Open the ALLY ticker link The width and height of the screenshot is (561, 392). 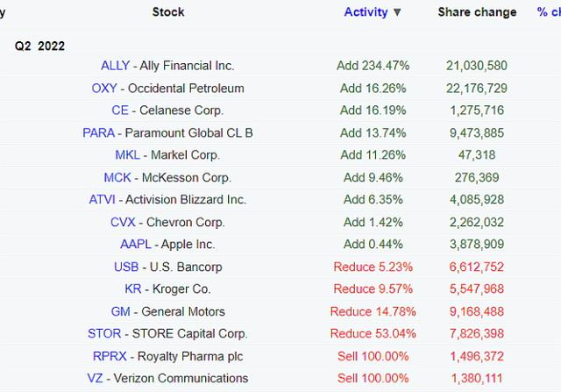(x=115, y=66)
